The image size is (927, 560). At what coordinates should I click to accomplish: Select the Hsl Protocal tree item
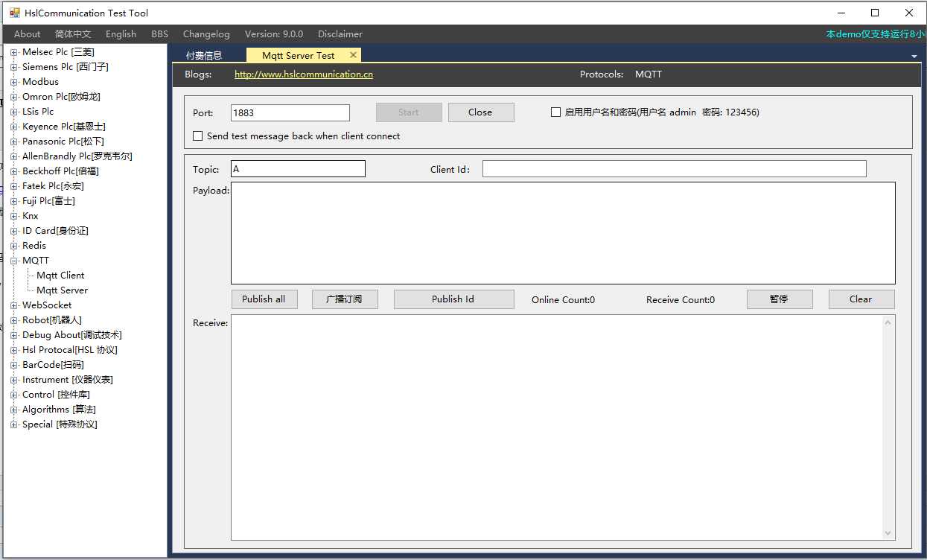tap(70, 350)
